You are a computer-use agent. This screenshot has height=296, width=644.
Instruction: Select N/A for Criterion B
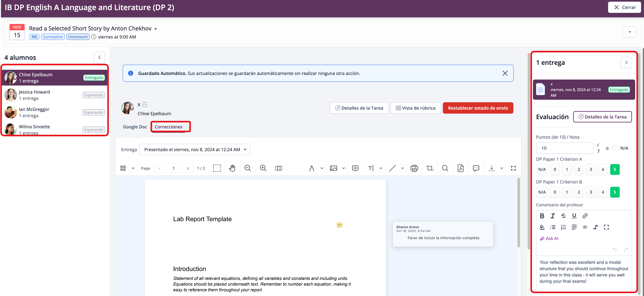coord(542,192)
